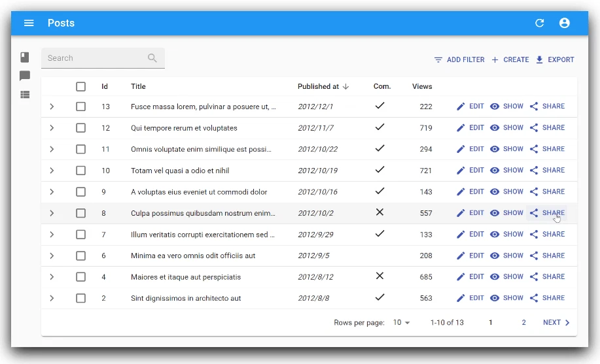Click the search magnifier icon

click(152, 58)
